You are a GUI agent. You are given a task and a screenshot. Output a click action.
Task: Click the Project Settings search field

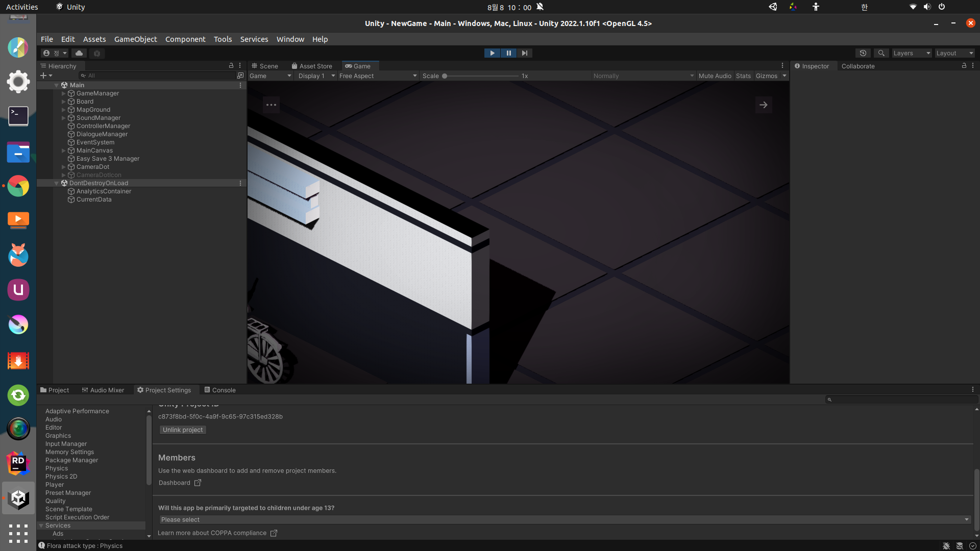(901, 400)
